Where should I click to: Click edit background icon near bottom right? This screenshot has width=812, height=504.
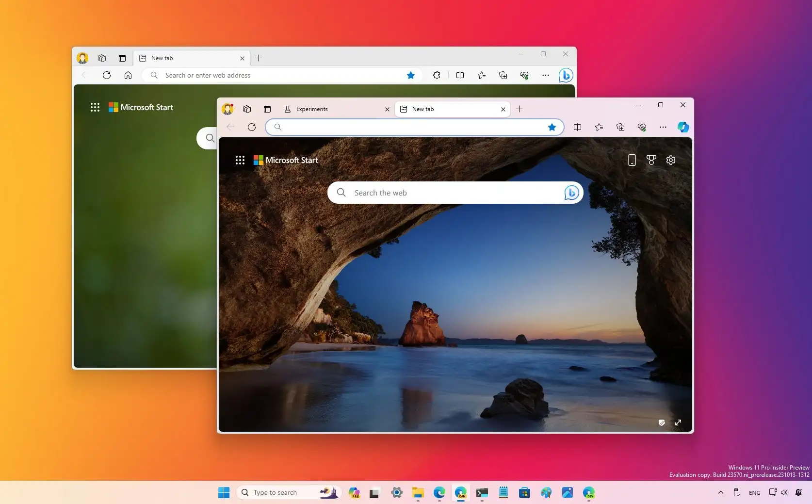[662, 423]
